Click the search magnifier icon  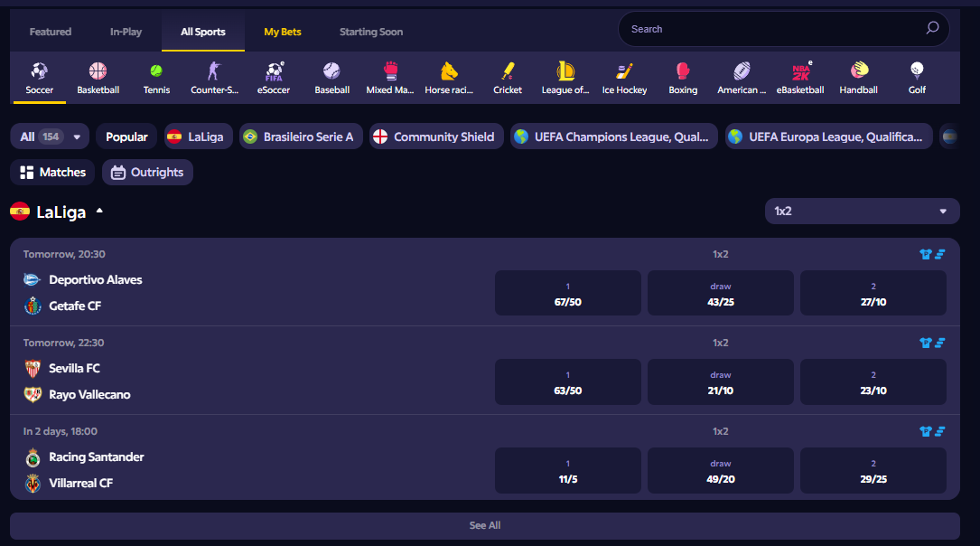point(932,28)
